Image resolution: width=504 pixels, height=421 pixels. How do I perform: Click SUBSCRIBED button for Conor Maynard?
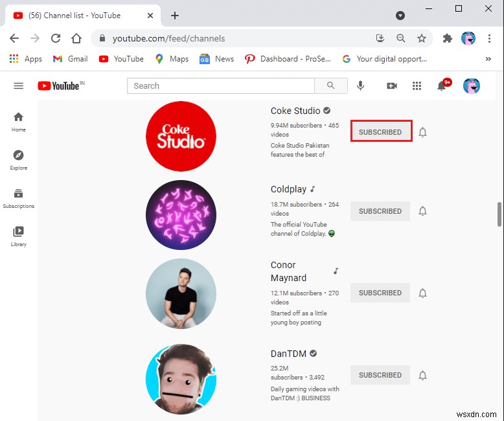(x=380, y=293)
